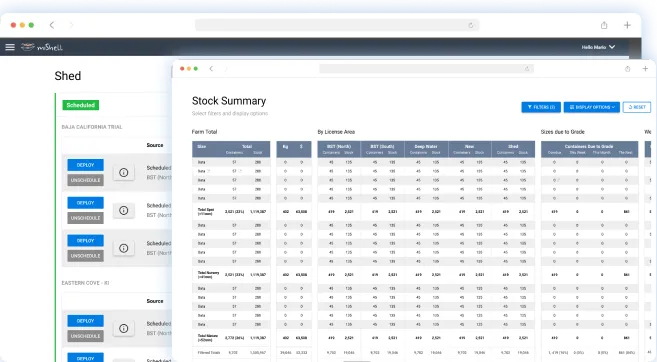Deploy the second BAJA CALIFORNIA TRIAL row
Viewport: 657px width, 362px height.
85,203
